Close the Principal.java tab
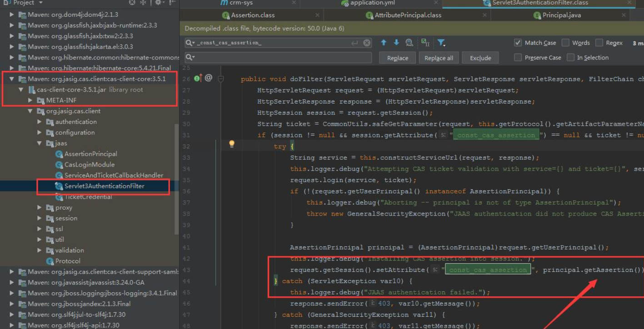This screenshot has height=329, width=644. pyautogui.click(x=624, y=15)
